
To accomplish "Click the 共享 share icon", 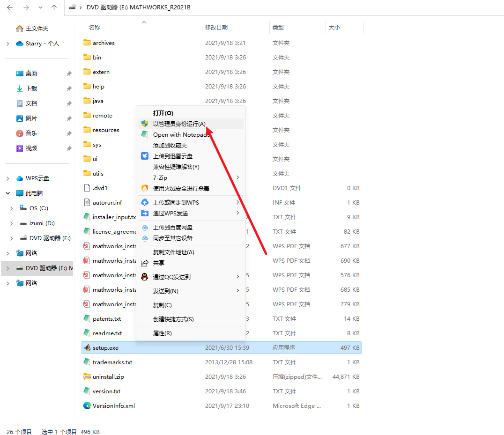I will pyautogui.click(x=145, y=263).
